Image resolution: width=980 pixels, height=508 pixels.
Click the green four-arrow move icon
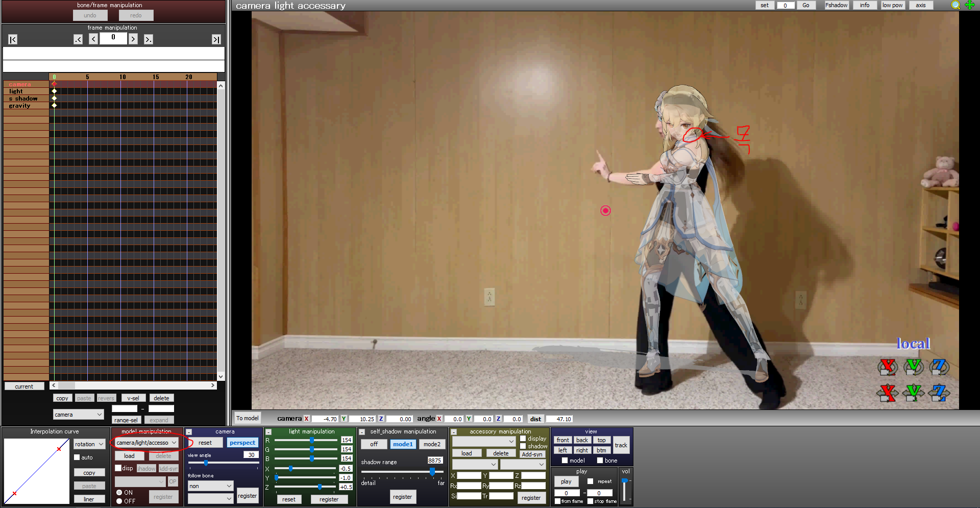(970, 5)
